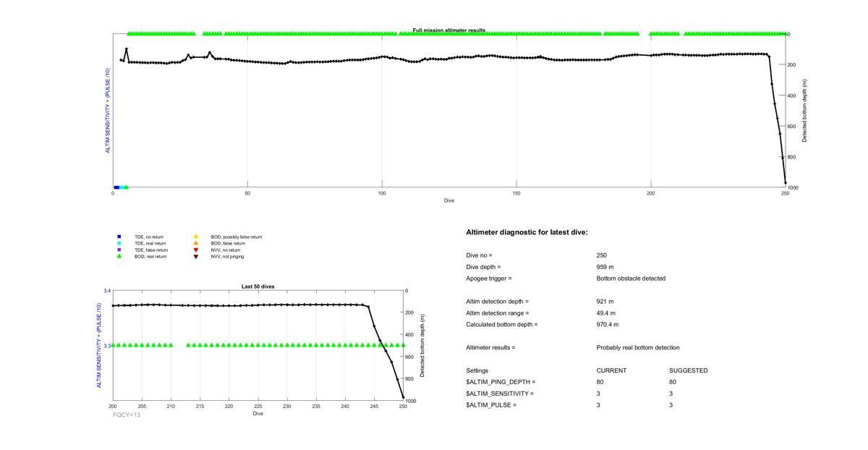Select the legend label 'BOD, false return'
The height and width of the screenshot is (450, 868).
tap(229, 243)
